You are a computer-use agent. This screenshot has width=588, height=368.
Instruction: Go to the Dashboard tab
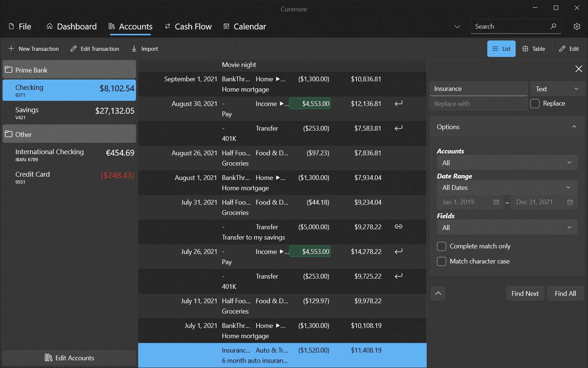72,26
